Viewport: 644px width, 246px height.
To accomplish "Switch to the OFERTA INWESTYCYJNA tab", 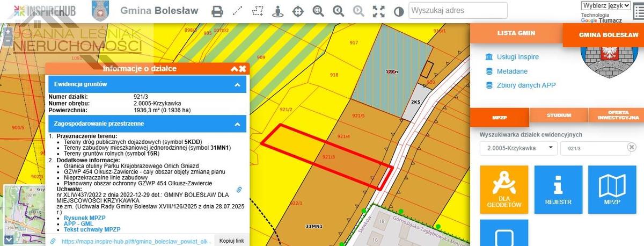I will [616, 115].
